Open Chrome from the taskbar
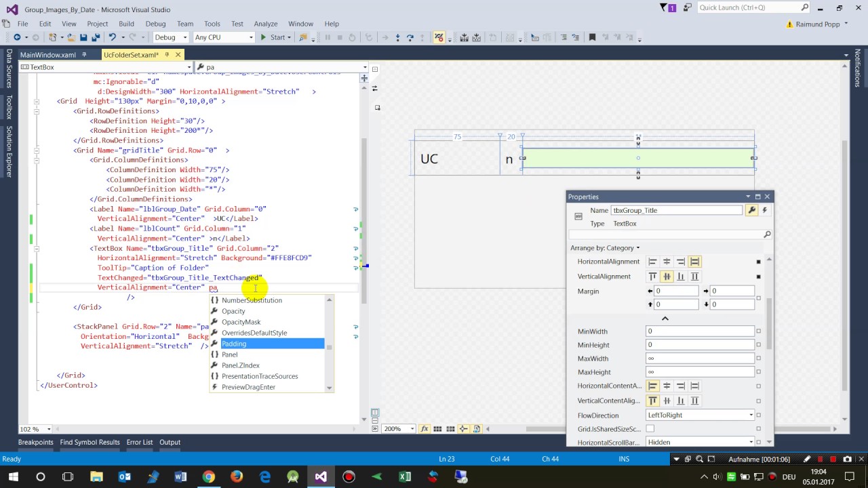 pyautogui.click(x=208, y=476)
